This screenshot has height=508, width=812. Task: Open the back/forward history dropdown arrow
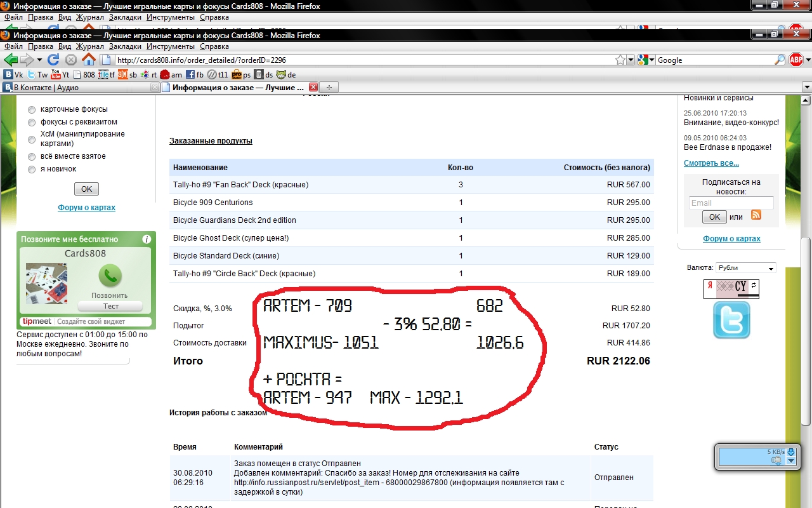pos(39,60)
